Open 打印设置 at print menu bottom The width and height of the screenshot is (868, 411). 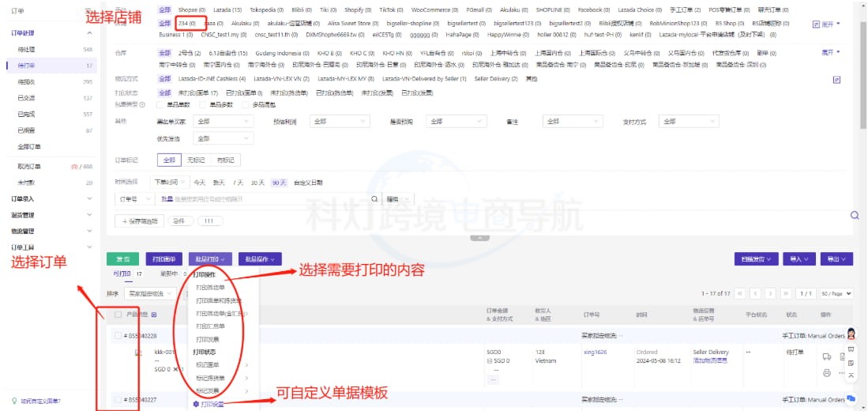point(214,405)
